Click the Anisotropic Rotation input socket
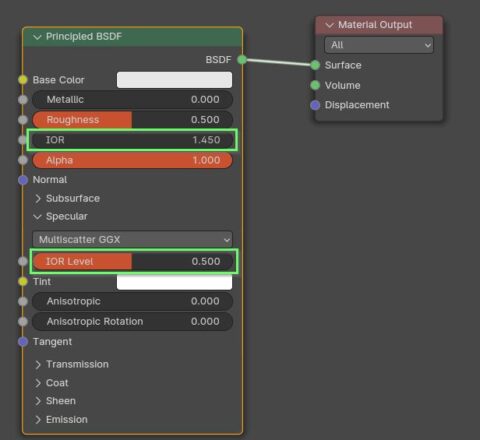The image size is (480, 440). 23,322
